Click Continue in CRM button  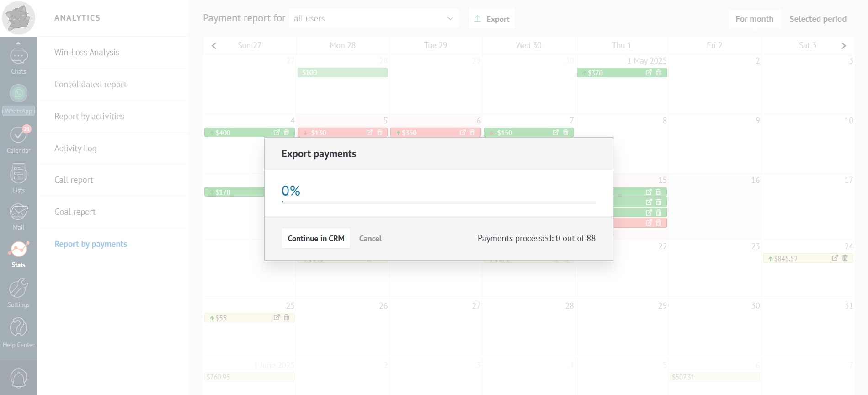316,238
